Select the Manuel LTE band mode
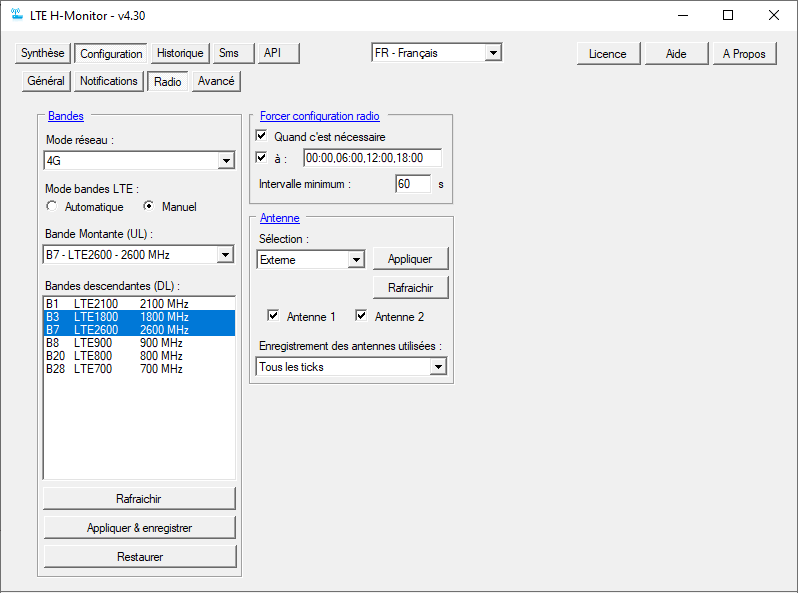Image resolution: width=798 pixels, height=593 pixels. click(149, 207)
